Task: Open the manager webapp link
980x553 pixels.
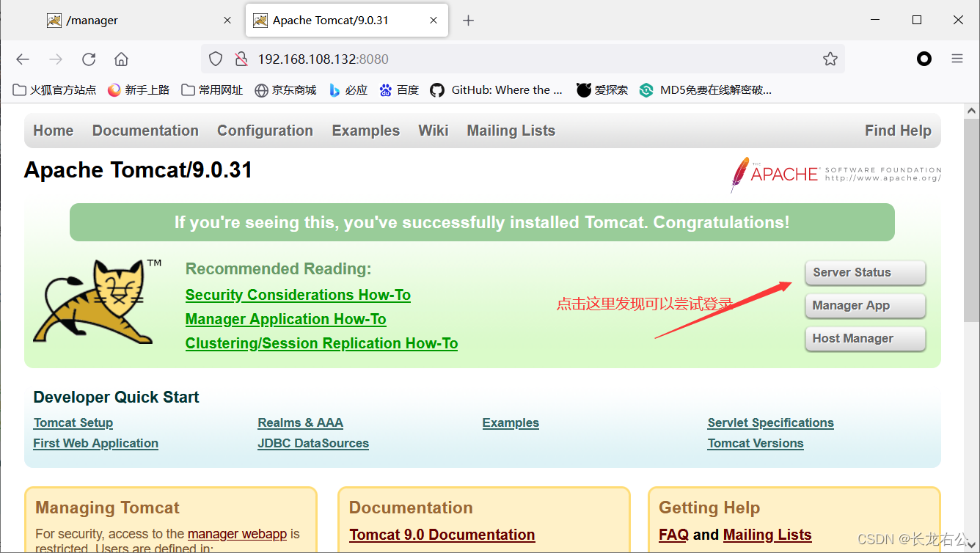Action: click(x=237, y=534)
